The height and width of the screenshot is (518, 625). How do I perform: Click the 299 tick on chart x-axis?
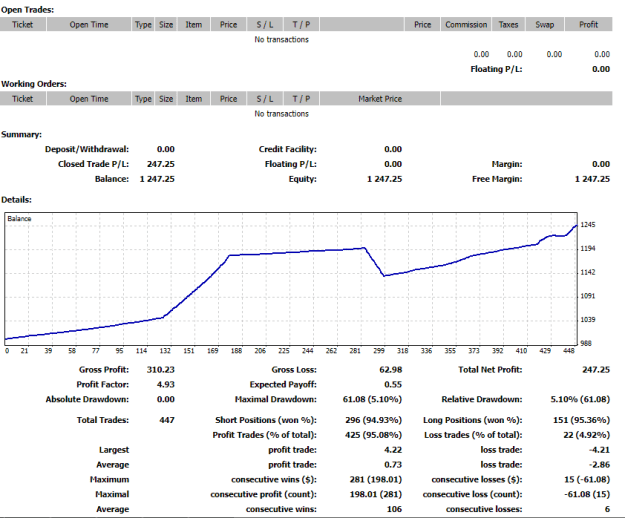pyautogui.click(x=379, y=351)
